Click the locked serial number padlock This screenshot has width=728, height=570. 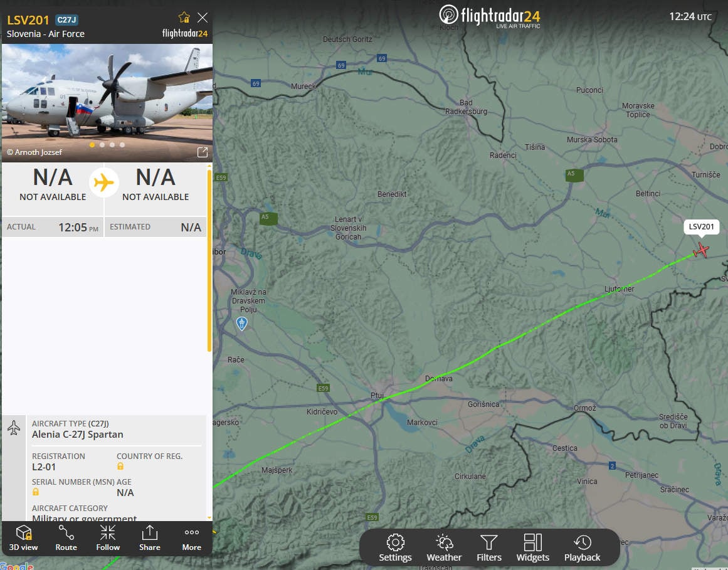(x=36, y=492)
